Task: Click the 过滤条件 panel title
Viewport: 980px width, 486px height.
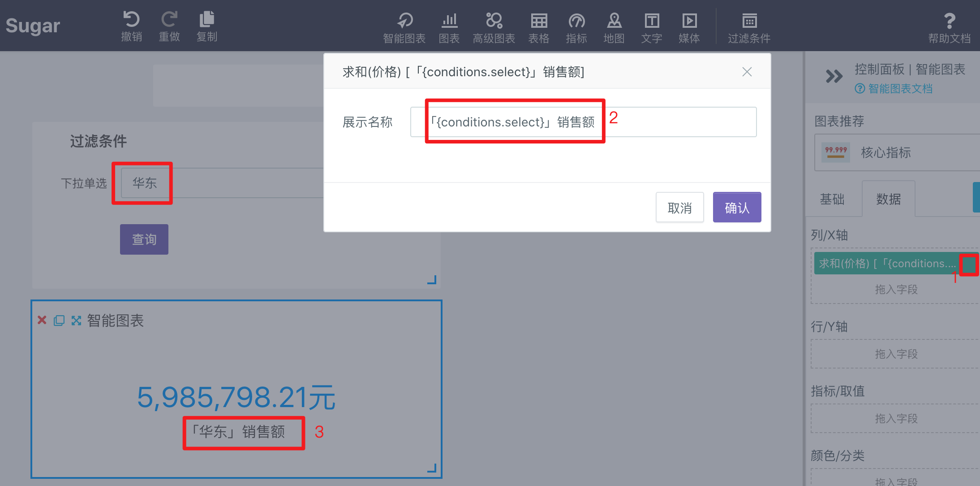Action: click(x=98, y=141)
